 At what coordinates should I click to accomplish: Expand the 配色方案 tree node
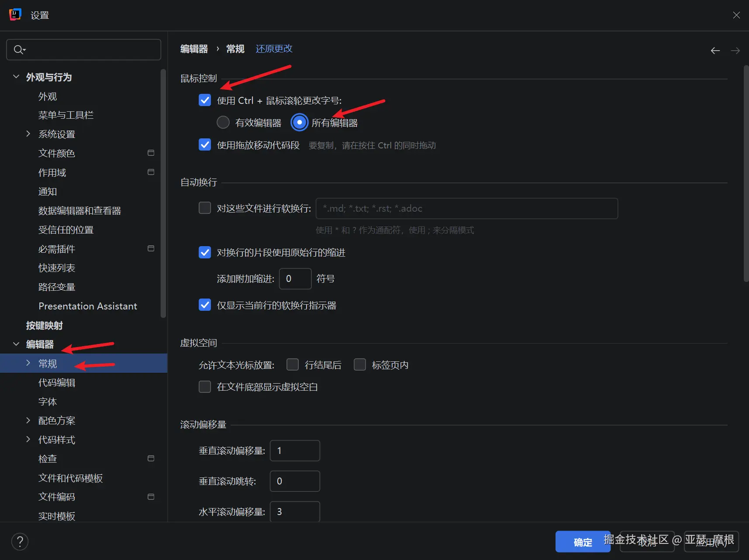click(x=28, y=420)
